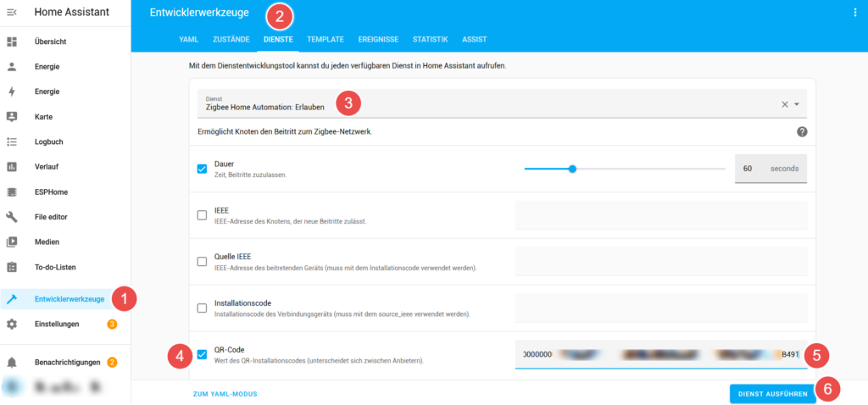This screenshot has width=868, height=405.
Task: Switch to the YAML tab
Action: pos(189,39)
